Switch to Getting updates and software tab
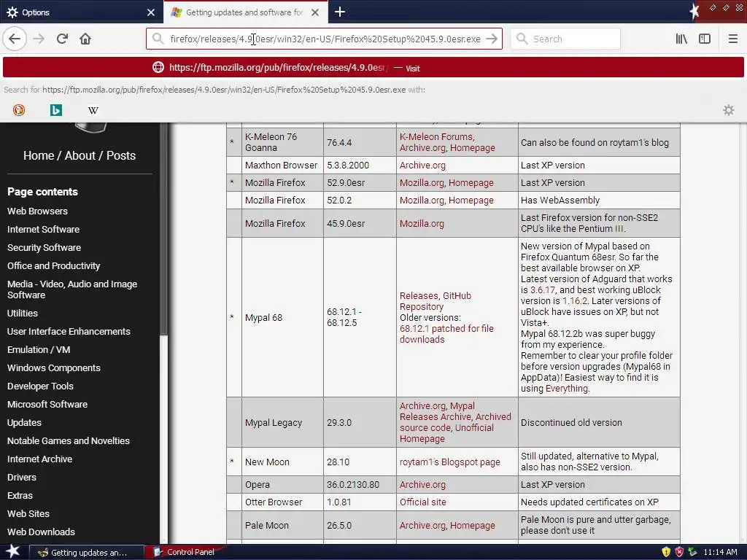Viewport: 747px width, 560px height. [x=245, y=12]
